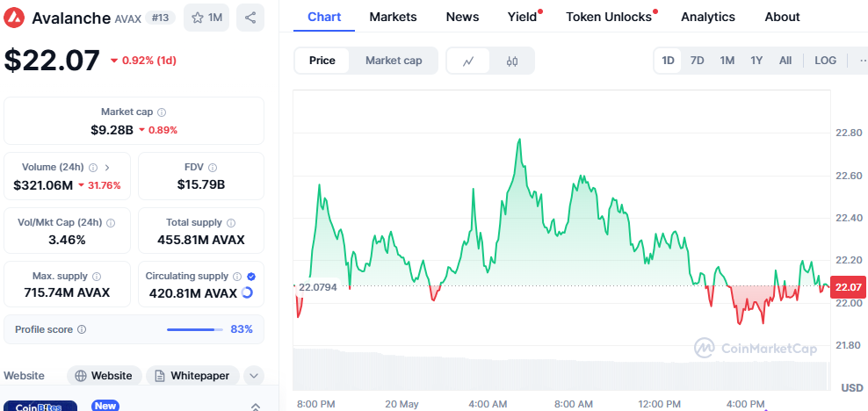Click the 20 May x-axis label
The image size is (868, 411).
tap(401, 404)
